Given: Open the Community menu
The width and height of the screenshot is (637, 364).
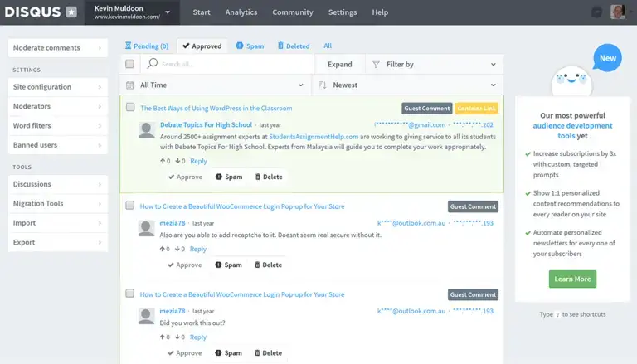Looking at the screenshot, I should coord(293,12).
